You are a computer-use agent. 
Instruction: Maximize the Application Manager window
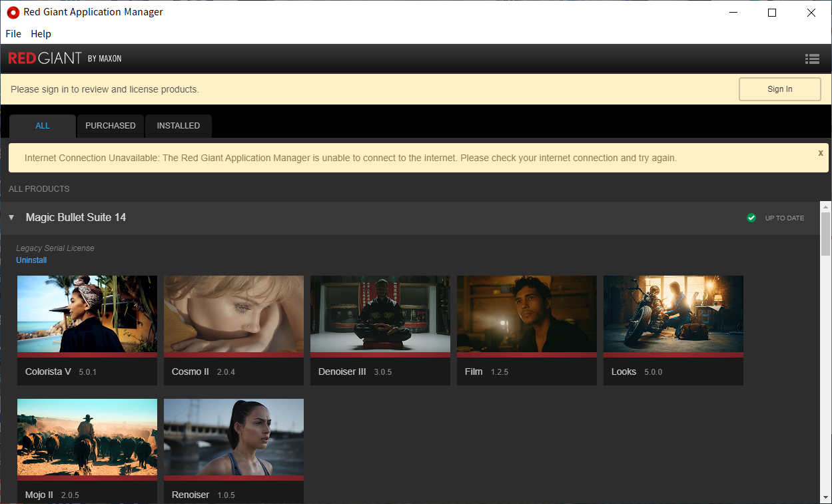tap(772, 13)
